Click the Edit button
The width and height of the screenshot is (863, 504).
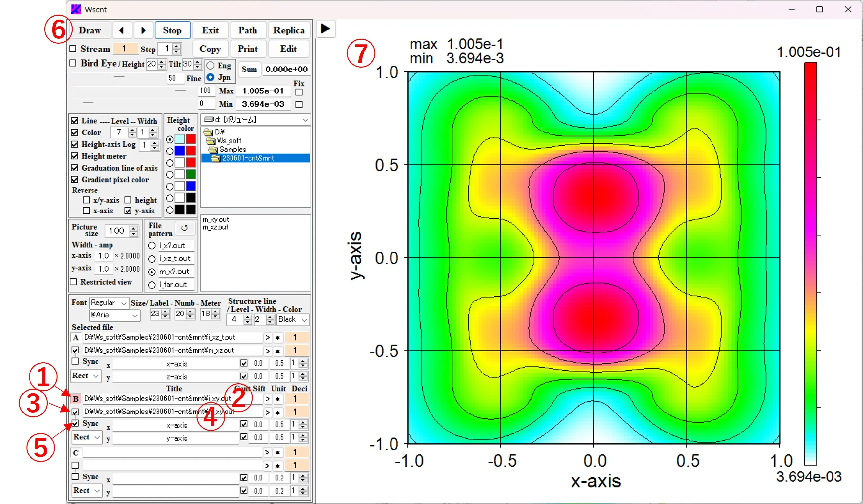pos(288,49)
